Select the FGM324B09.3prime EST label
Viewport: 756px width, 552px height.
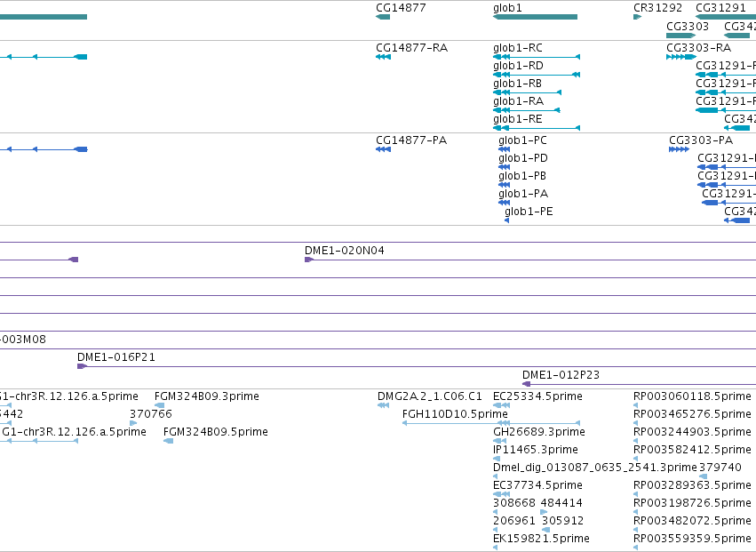(x=207, y=396)
